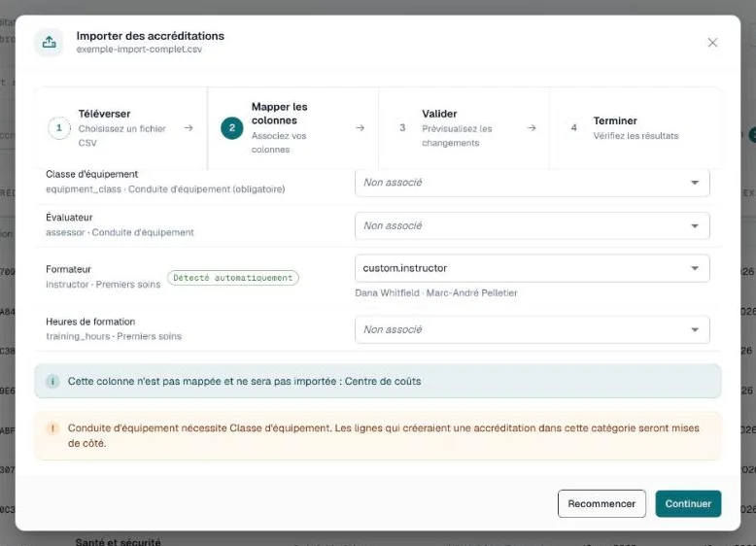
Task: Click step 2 circle for Mapper les colonnes
Action: (232, 128)
